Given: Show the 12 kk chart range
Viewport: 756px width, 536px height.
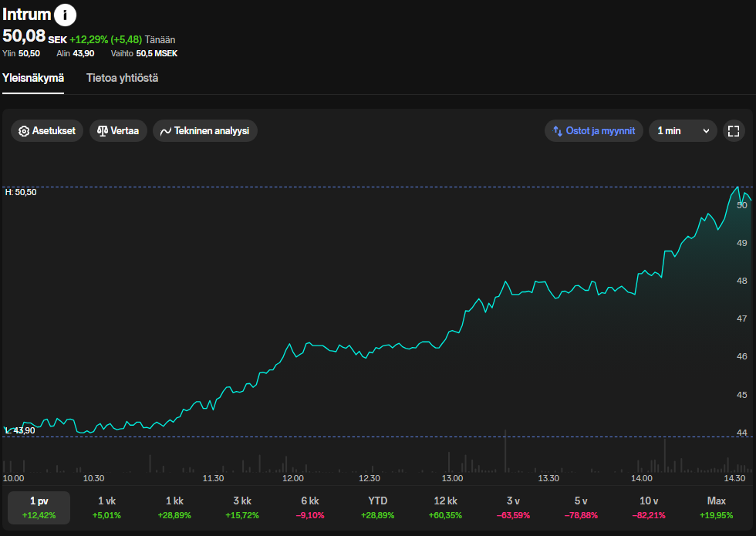Looking at the screenshot, I should 445,507.
